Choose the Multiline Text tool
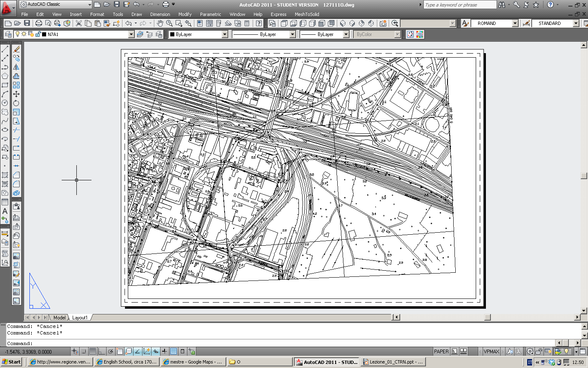This screenshot has height=368, width=588. pyautogui.click(x=5, y=211)
